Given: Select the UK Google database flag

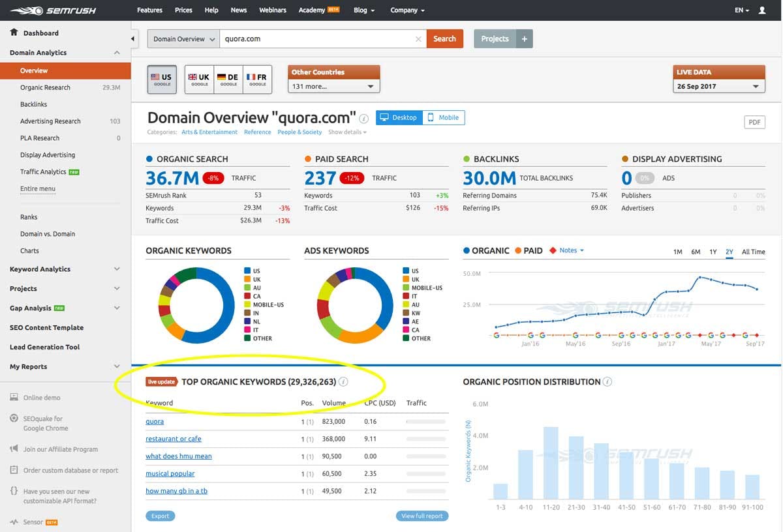Looking at the screenshot, I should (x=199, y=80).
